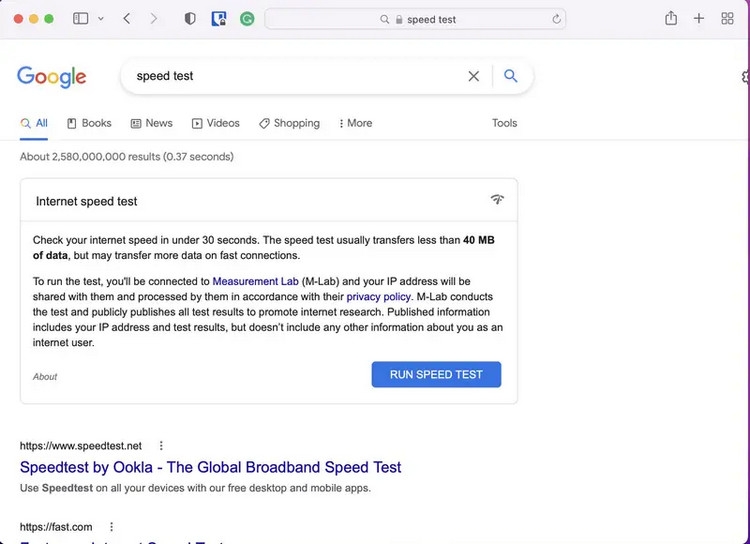Open a new tab with plus icon
Viewport: 750px width, 544px height.
(x=699, y=19)
